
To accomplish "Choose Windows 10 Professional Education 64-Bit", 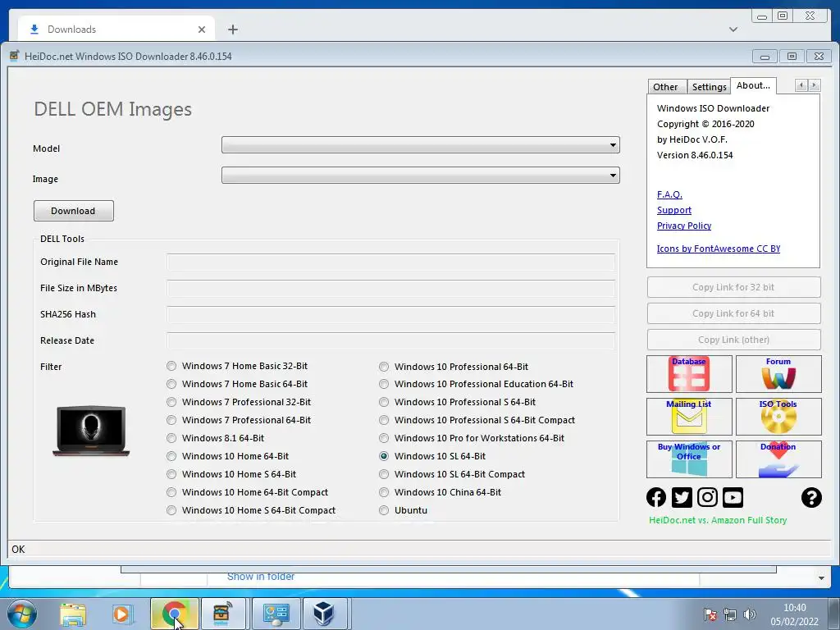I will [x=384, y=384].
